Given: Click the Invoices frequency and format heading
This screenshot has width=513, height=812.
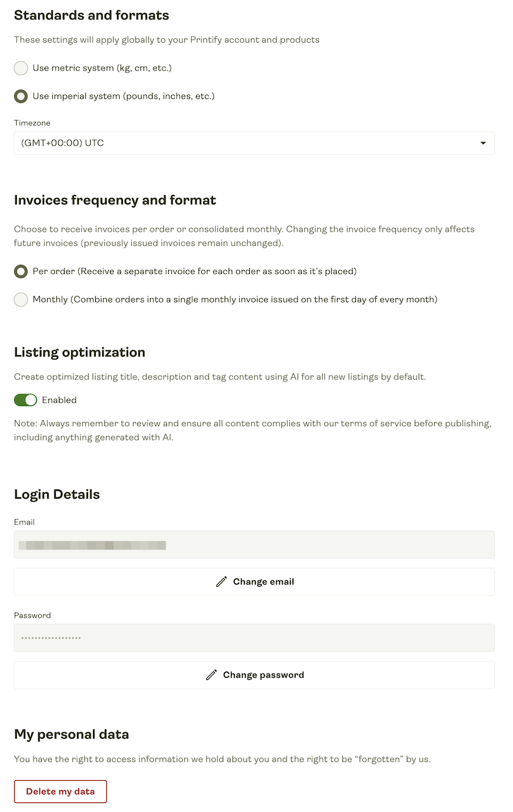Looking at the screenshot, I should point(115,200).
